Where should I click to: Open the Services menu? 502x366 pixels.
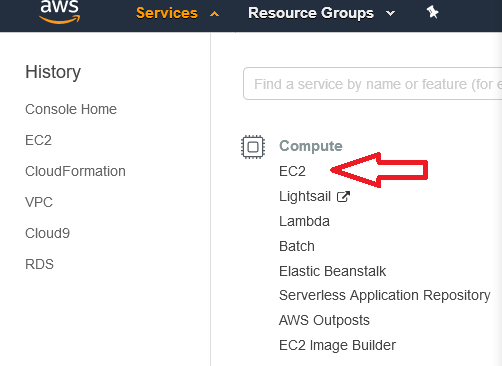(x=167, y=13)
